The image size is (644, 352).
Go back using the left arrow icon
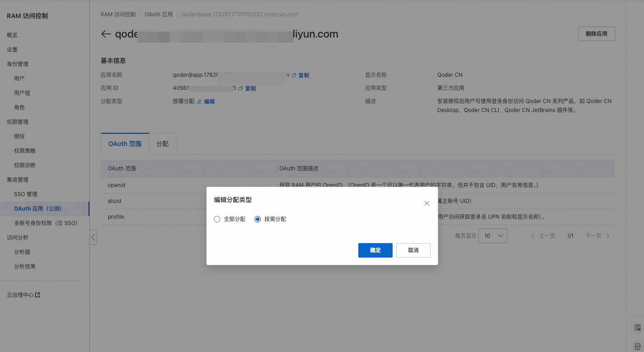point(106,34)
